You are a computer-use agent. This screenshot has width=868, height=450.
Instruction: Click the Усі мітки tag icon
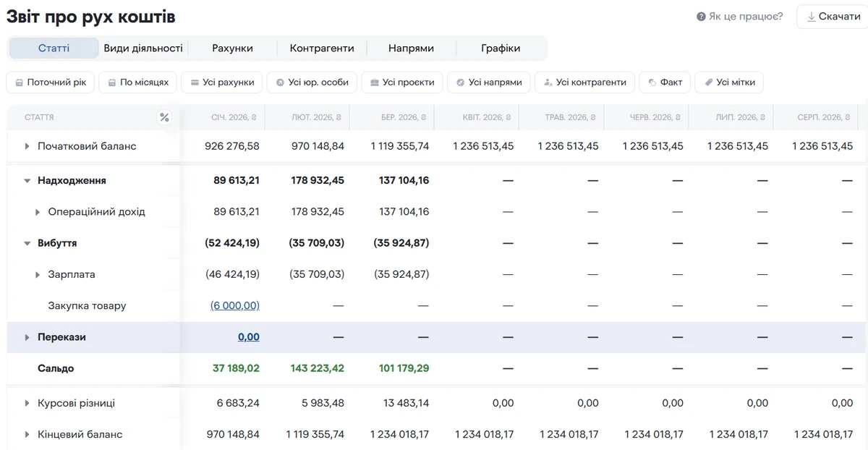pos(709,82)
